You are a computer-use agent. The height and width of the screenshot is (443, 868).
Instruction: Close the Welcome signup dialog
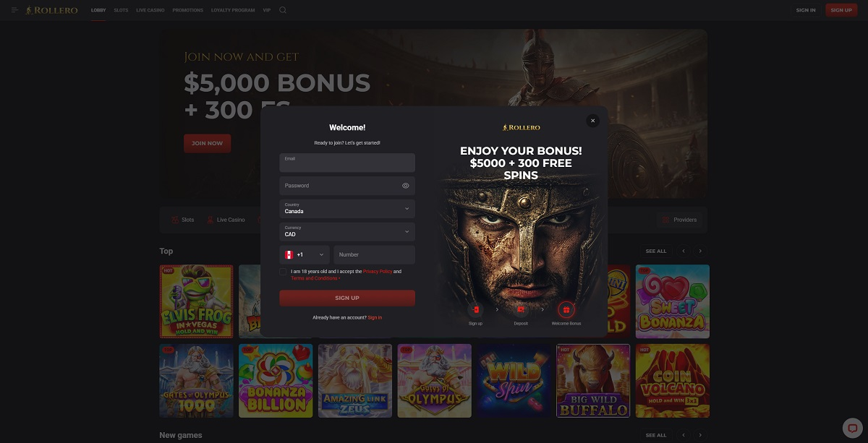[593, 121]
